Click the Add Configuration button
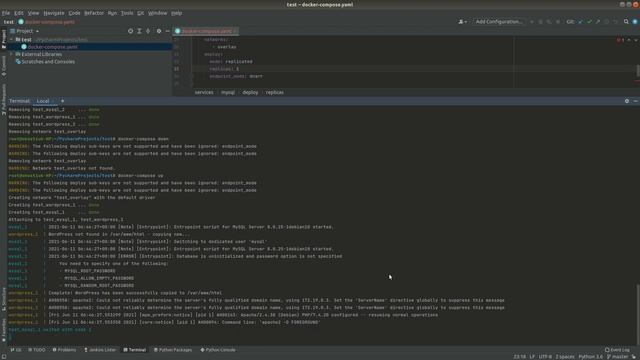640x360 pixels. 499,22
